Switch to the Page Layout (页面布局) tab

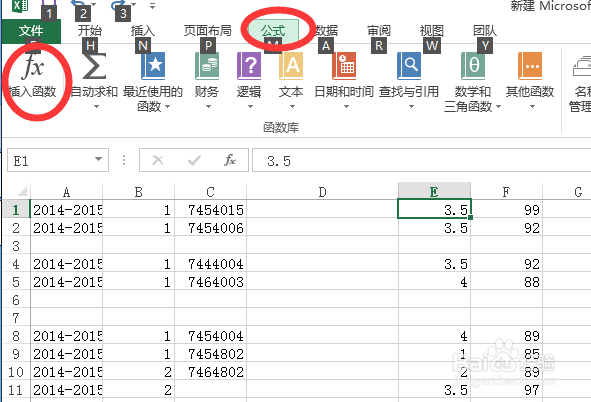(x=208, y=31)
